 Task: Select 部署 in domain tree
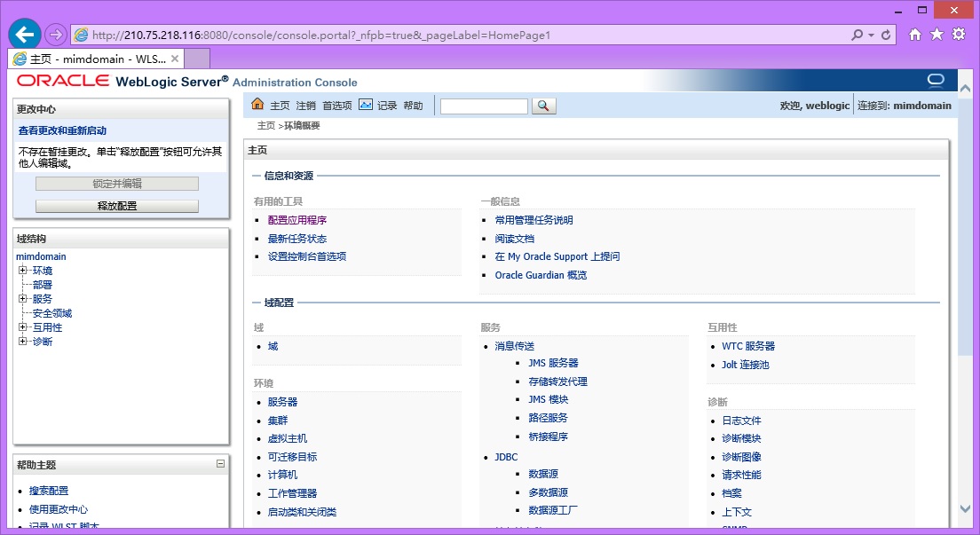(43, 285)
